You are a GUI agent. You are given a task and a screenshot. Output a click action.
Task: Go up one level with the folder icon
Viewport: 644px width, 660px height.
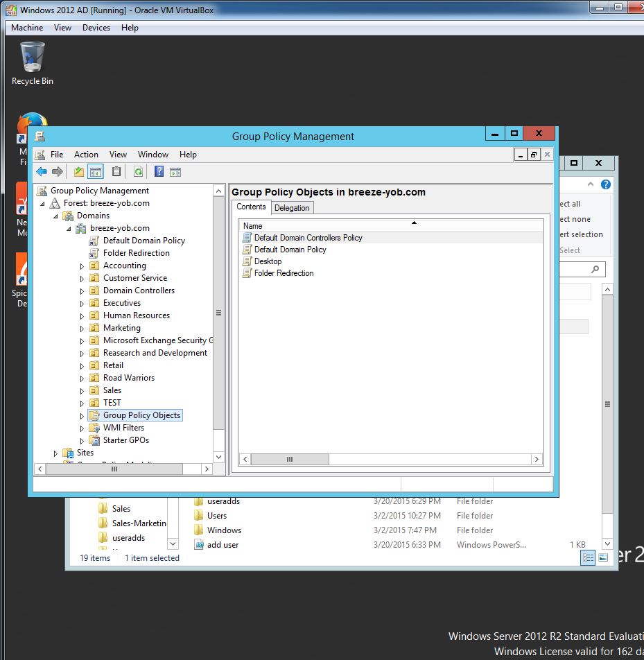79,172
